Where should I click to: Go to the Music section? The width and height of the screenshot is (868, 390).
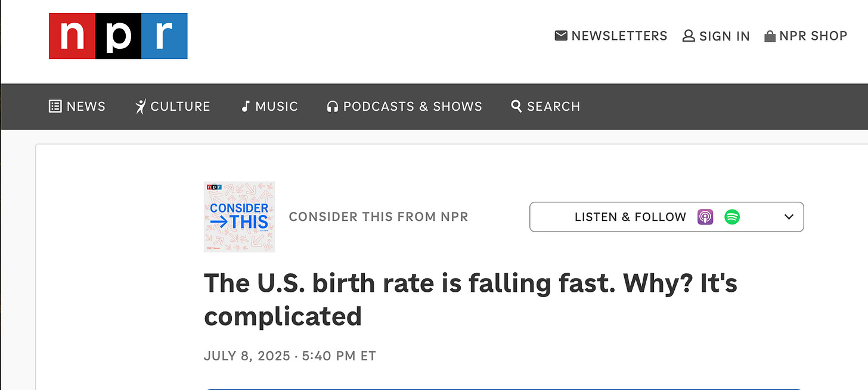pyautogui.click(x=269, y=107)
